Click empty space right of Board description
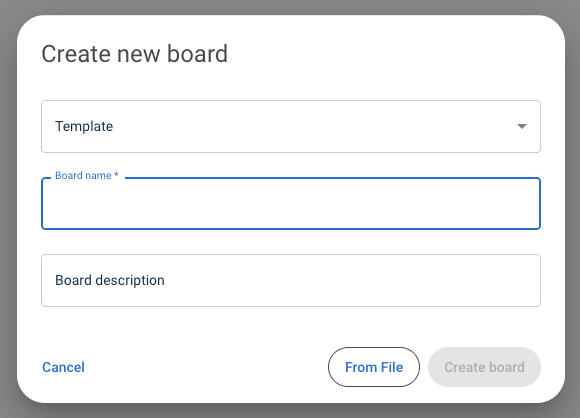This screenshot has width=580, height=418. tap(351, 280)
